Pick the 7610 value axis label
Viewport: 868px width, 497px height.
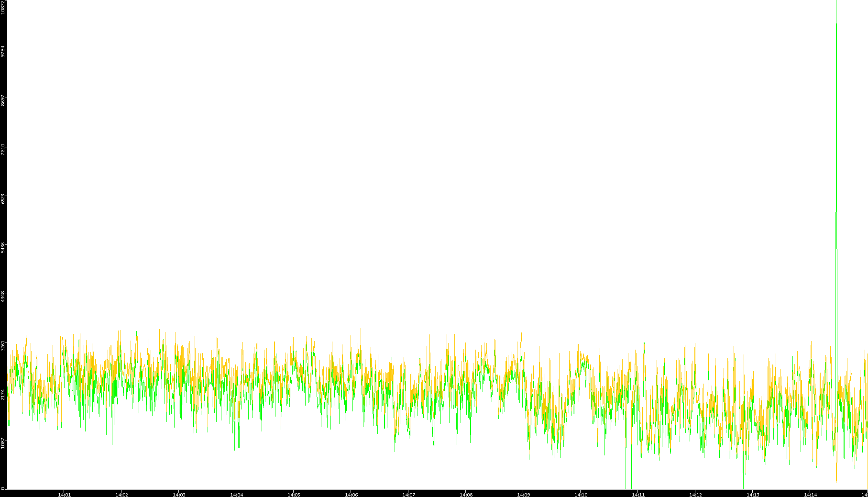[3, 150]
